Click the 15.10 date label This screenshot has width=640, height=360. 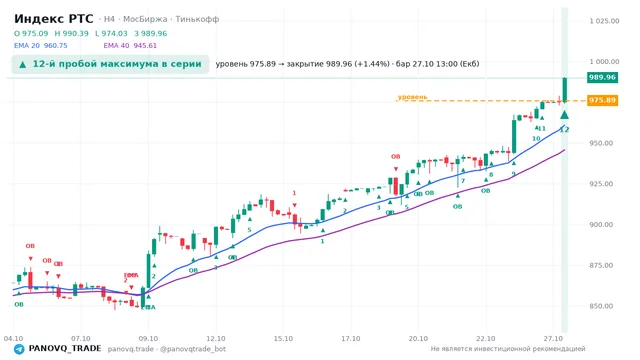(x=283, y=339)
